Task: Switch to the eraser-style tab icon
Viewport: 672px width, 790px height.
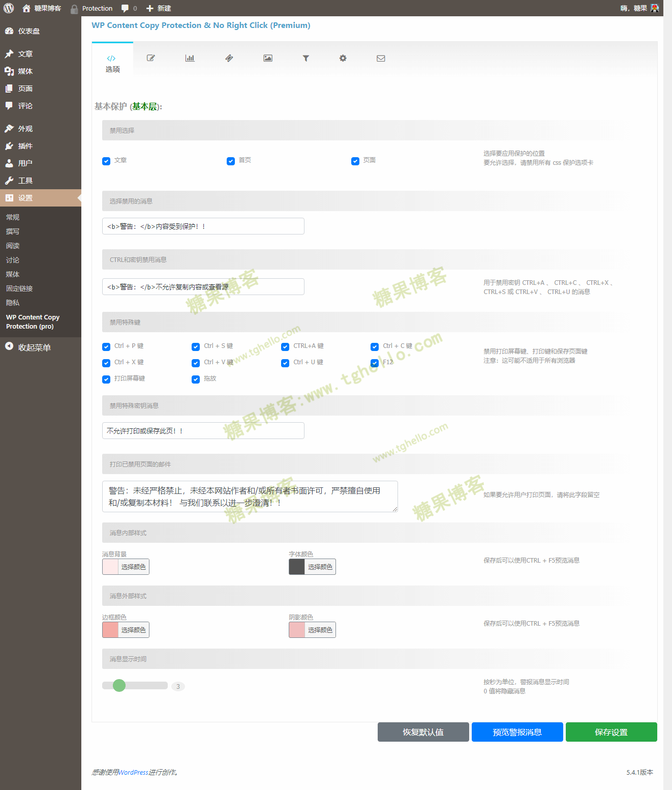Action: pyautogui.click(x=229, y=58)
